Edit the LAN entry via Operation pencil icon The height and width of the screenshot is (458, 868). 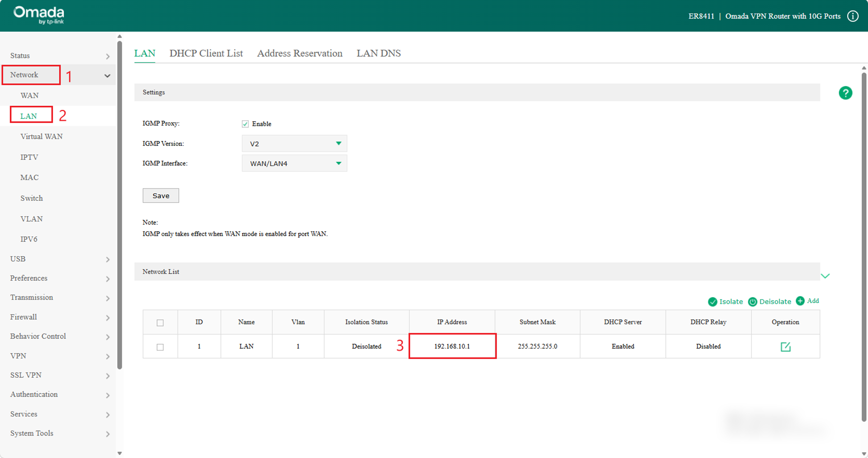tap(785, 346)
